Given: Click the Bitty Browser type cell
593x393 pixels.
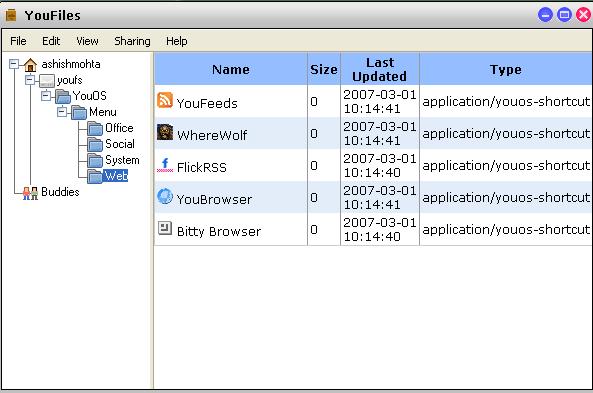Looking at the screenshot, I should [506, 230].
